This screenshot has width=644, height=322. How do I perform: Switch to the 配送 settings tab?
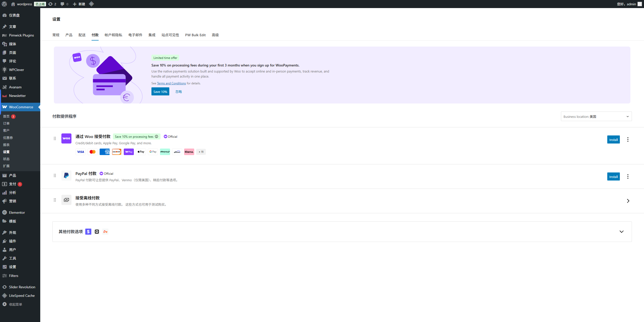82,35
